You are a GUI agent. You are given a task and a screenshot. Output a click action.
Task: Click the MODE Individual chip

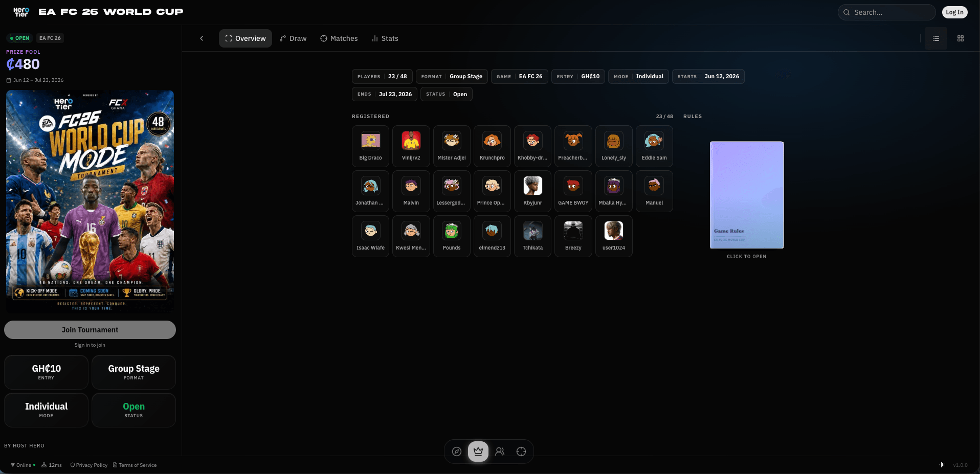638,76
